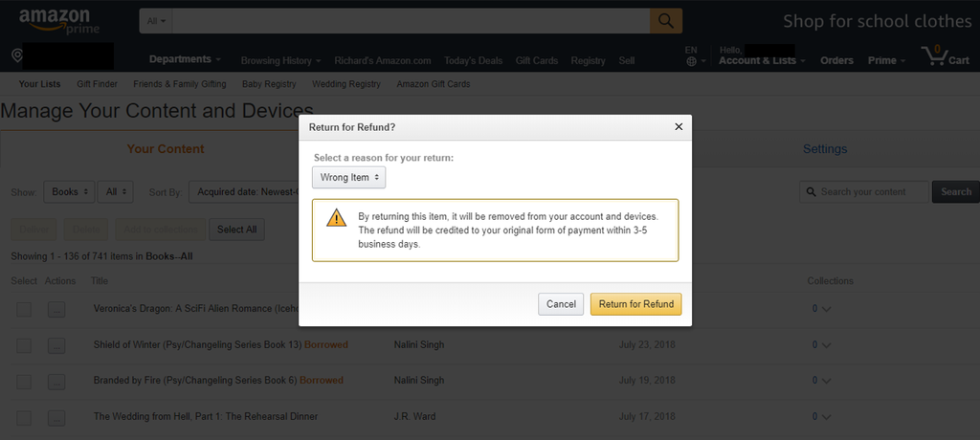Open actions menu for Shield of Winter
Image resolution: width=980 pixels, height=440 pixels.
point(56,345)
